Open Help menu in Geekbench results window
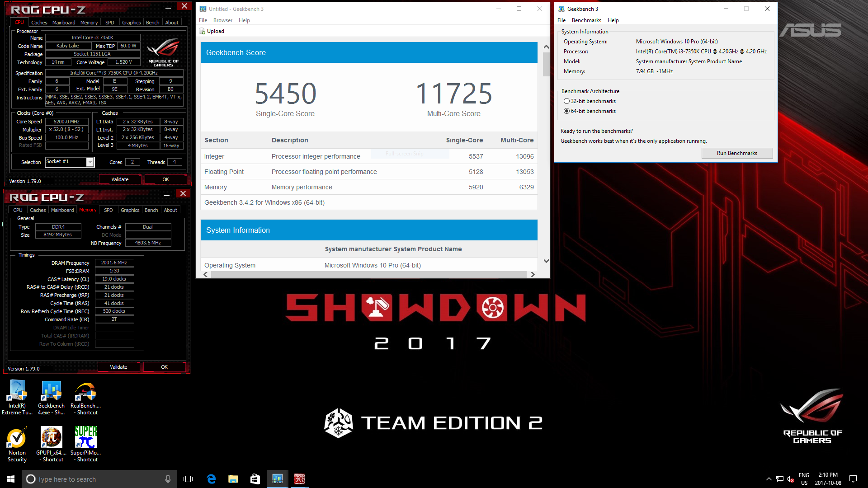868x488 pixels. (x=244, y=20)
